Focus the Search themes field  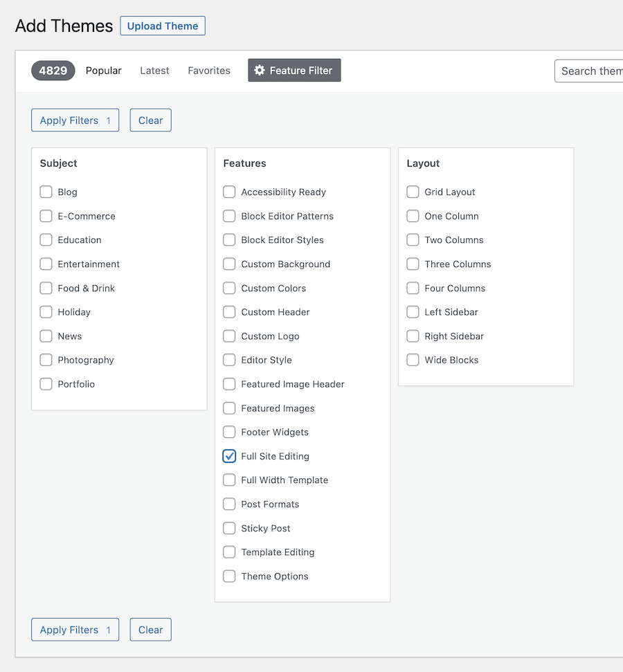click(x=588, y=71)
